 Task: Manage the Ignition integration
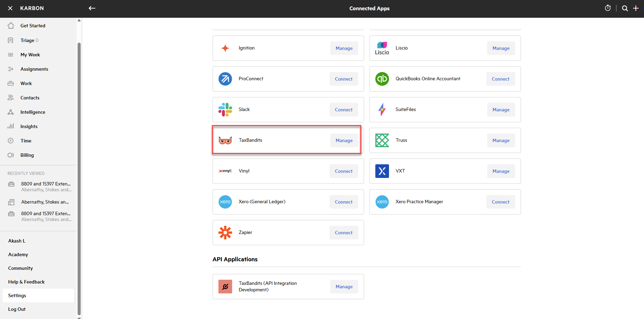tap(344, 48)
